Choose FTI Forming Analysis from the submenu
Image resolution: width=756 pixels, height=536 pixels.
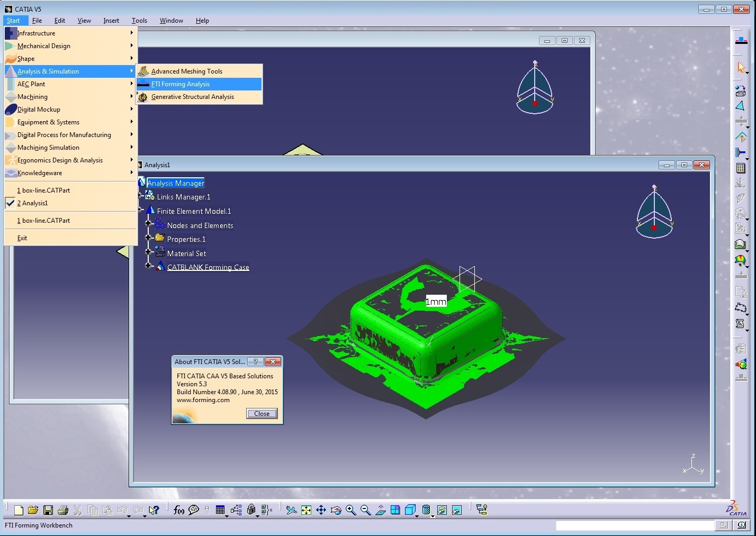tap(199, 84)
